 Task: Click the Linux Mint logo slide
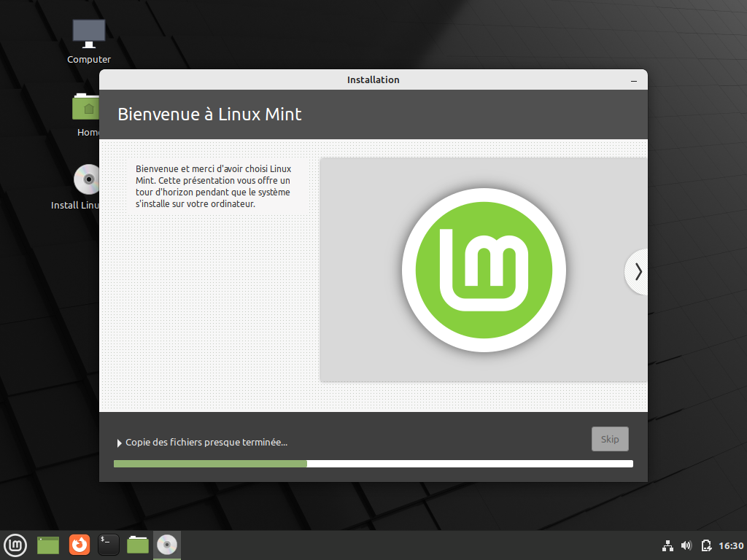tap(484, 270)
